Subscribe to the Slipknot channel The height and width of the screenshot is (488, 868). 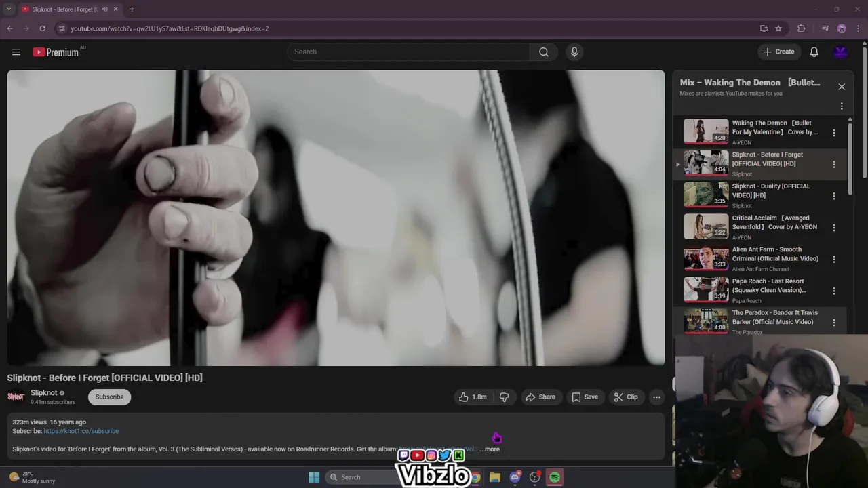pyautogui.click(x=109, y=397)
